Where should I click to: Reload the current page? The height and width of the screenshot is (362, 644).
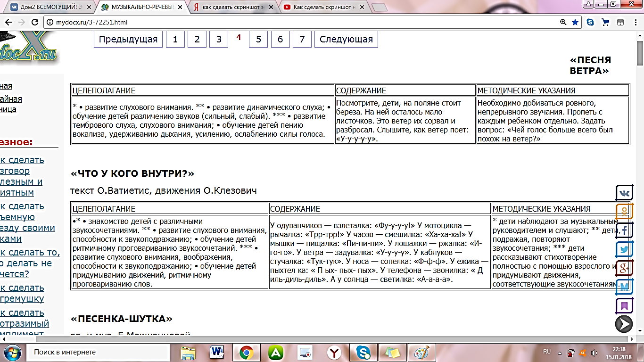coord(35,22)
